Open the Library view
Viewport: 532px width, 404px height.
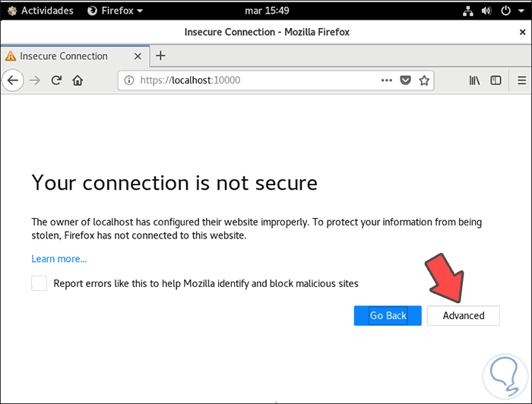pos(474,80)
